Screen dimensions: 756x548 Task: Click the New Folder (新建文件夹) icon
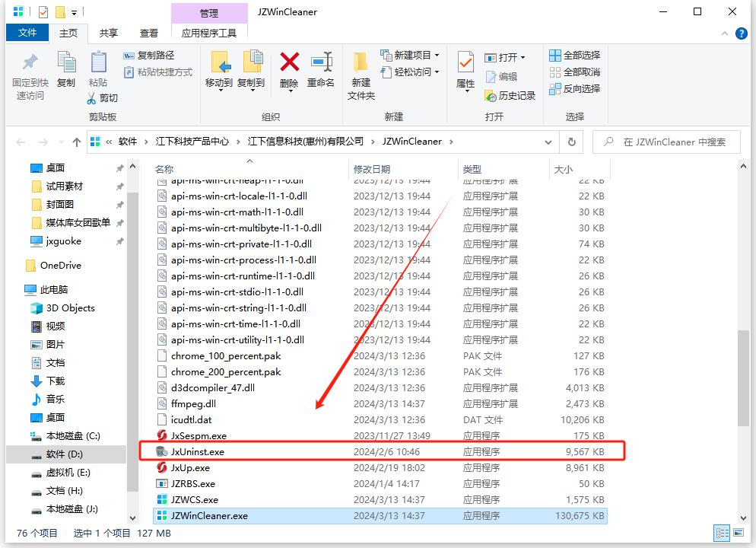pos(361,62)
